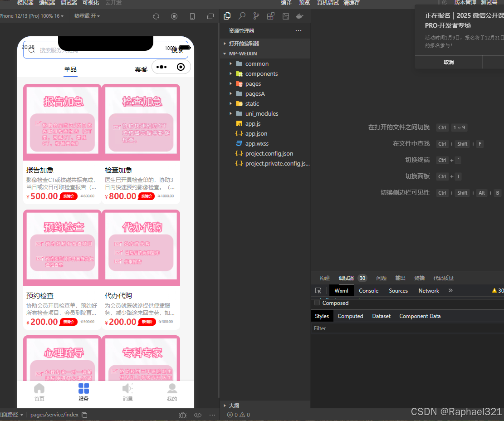This screenshot has height=421, width=504.
Task: Click the stop simulator circle icon
Action: point(174,16)
